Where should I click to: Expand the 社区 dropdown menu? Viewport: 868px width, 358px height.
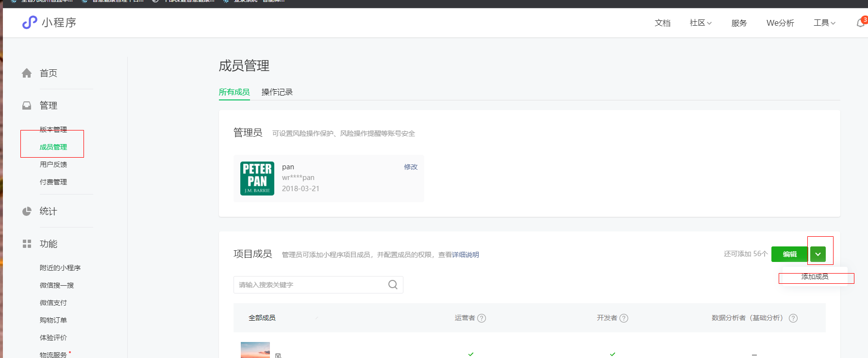700,23
